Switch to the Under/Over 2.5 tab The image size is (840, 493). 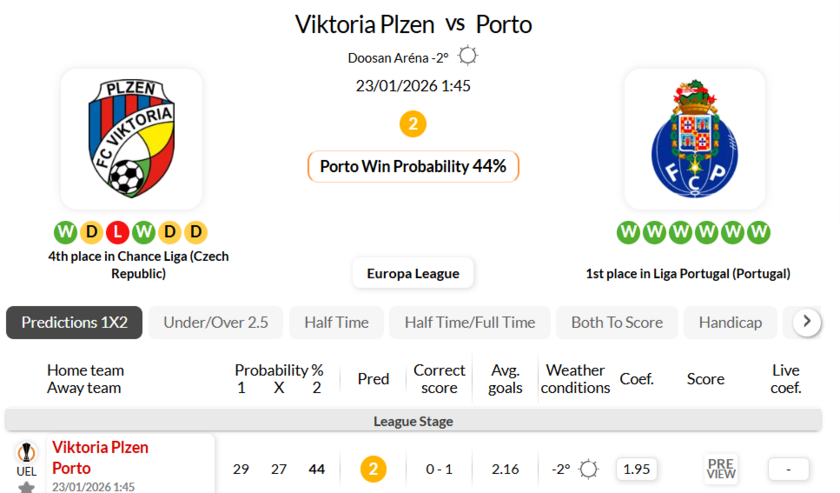pos(216,322)
